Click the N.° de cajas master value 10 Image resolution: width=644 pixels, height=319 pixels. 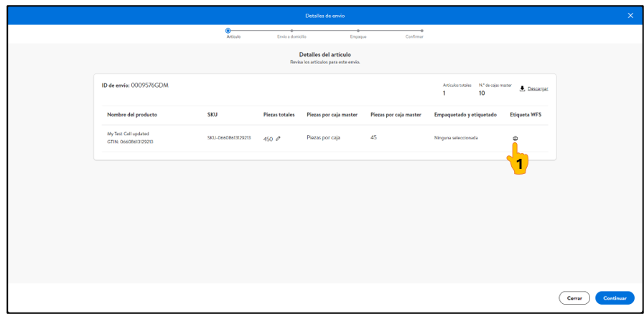pos(482,93)
